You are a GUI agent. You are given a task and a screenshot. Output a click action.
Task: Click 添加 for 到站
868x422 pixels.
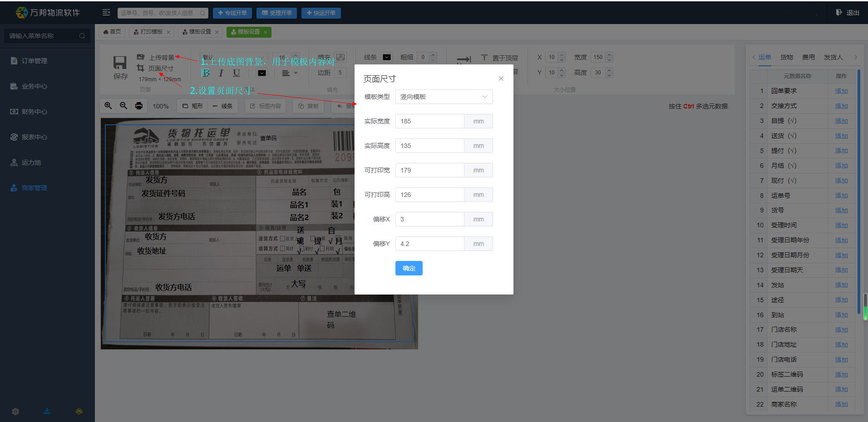click(x=841, y=315)
